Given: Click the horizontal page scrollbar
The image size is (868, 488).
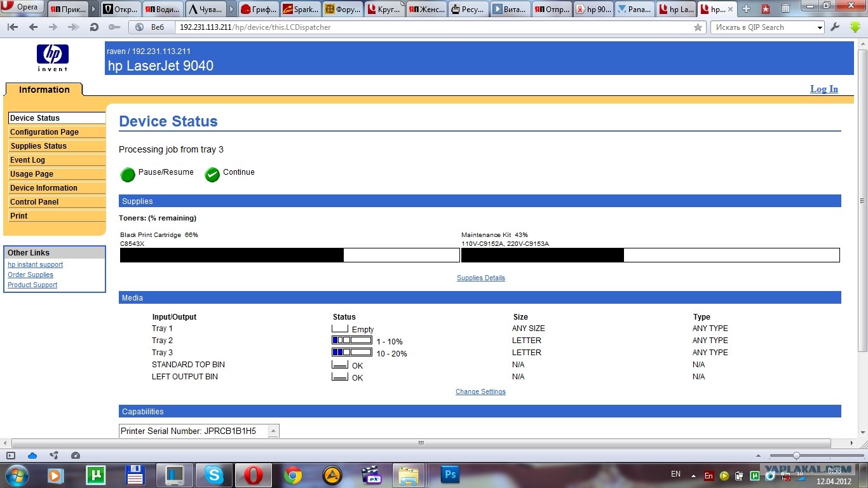Looking at the screenshot, I should (421, 443).
